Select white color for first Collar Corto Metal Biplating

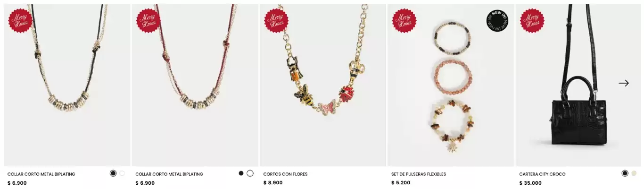pos(122,173)
